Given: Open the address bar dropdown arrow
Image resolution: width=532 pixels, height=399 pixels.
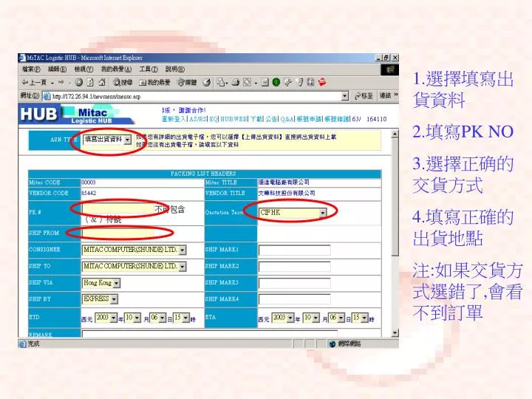Looking at the screenshot, I should [345, 96].
